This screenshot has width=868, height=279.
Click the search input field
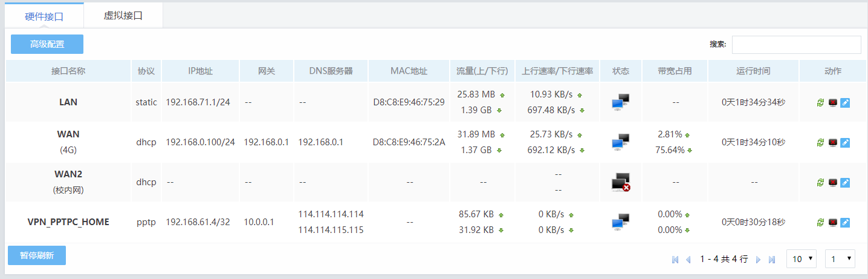click(x=796, y=44)
